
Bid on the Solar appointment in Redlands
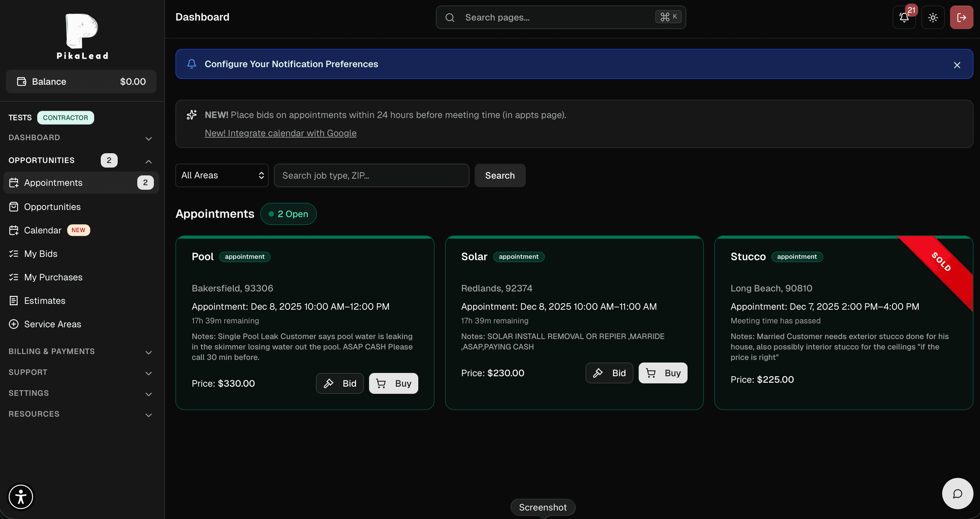[609, 373]
